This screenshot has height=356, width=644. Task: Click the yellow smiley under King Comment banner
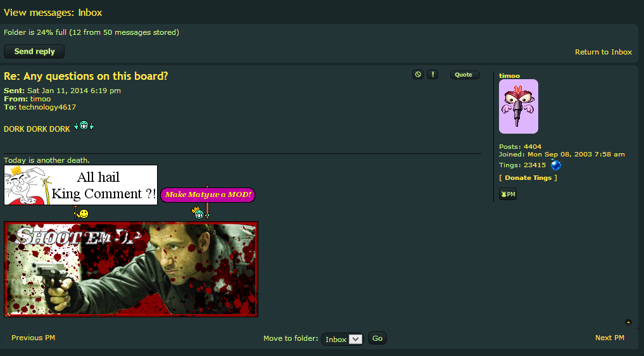click(x=81, y=213)
